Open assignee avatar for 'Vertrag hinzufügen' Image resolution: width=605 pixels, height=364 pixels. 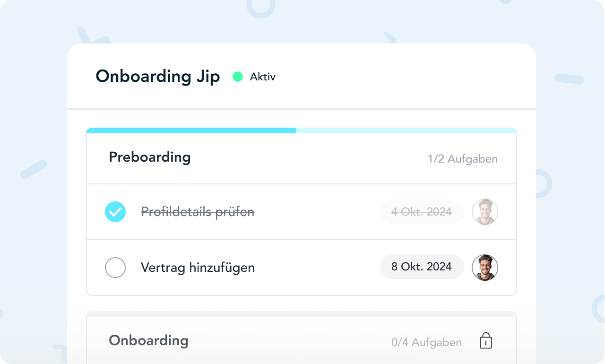pos(485,268)
